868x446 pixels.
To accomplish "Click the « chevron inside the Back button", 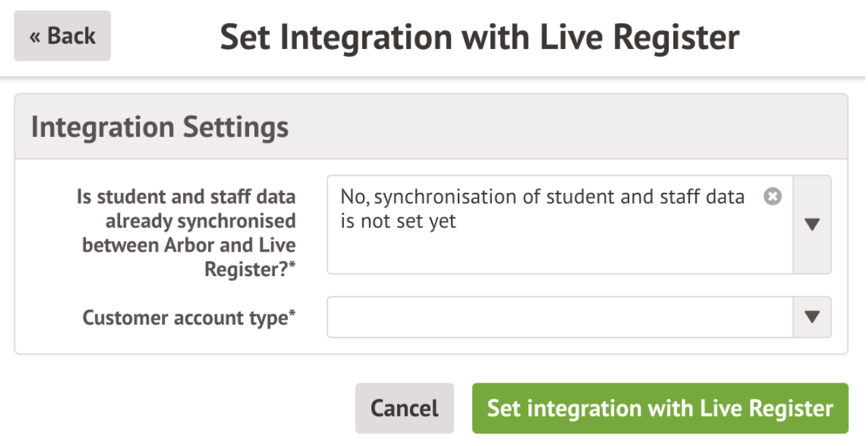I will point(35,37).
